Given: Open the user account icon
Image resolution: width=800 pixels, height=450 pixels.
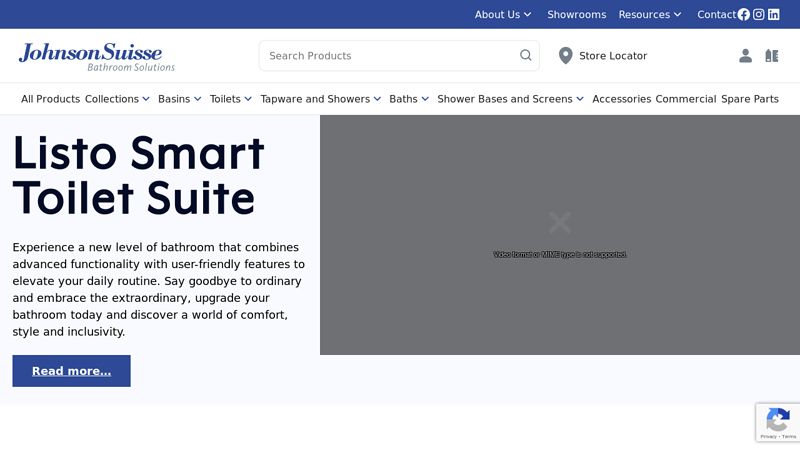Looking at the screenshot, I should [x=745, y=56].
